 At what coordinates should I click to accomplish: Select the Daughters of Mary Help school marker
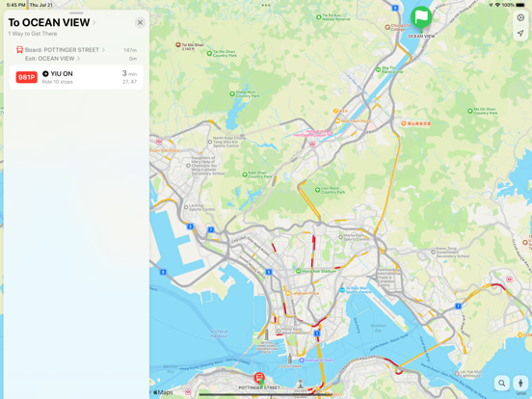click(188, 166)
